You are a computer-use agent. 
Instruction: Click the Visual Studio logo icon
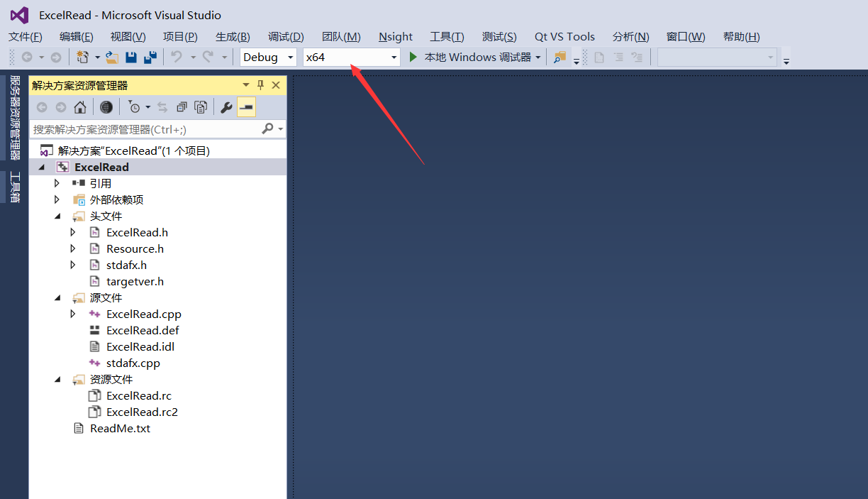click(19, 15)
